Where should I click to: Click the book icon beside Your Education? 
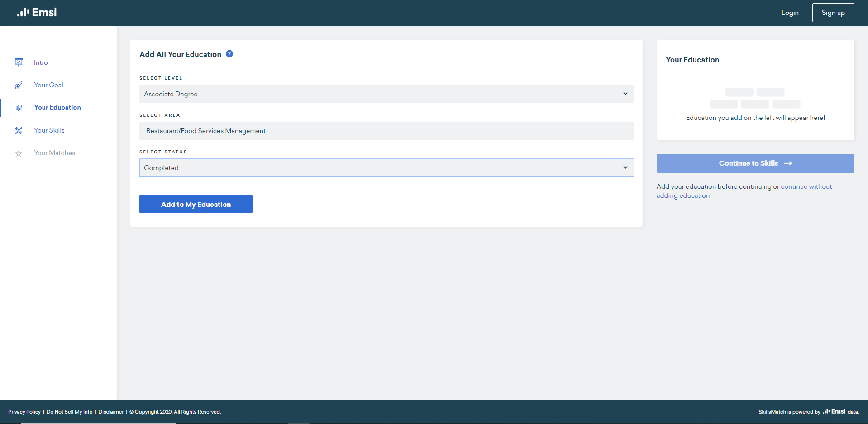point(19,108)
